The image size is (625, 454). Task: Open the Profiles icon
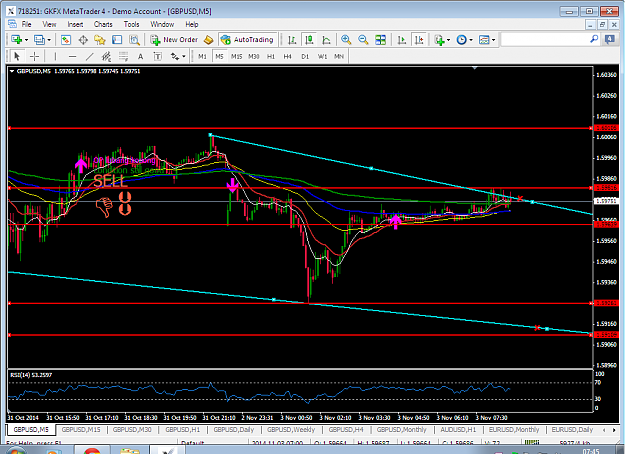click(39, 40)
